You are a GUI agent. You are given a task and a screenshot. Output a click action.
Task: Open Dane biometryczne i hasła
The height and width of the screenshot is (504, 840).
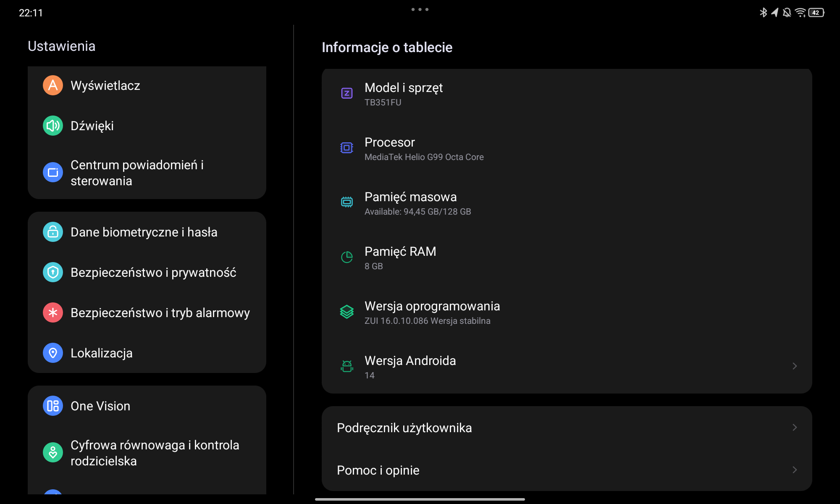tap(147, 232)
